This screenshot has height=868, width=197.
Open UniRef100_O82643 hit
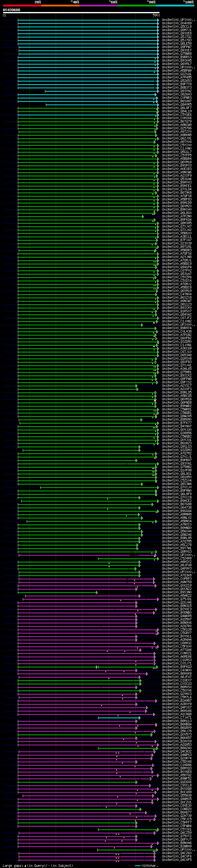click(177, 94)
